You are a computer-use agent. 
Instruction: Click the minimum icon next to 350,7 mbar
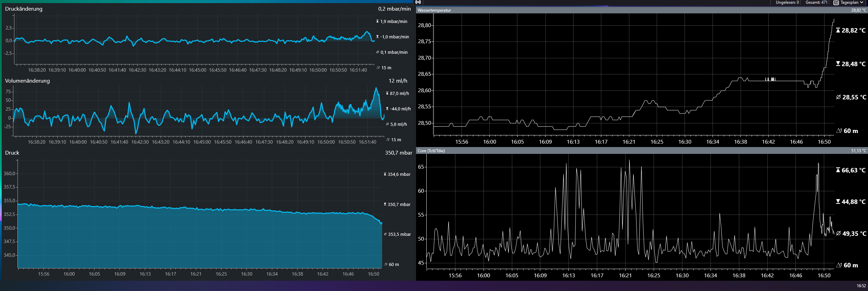click(x=385, y=204)
